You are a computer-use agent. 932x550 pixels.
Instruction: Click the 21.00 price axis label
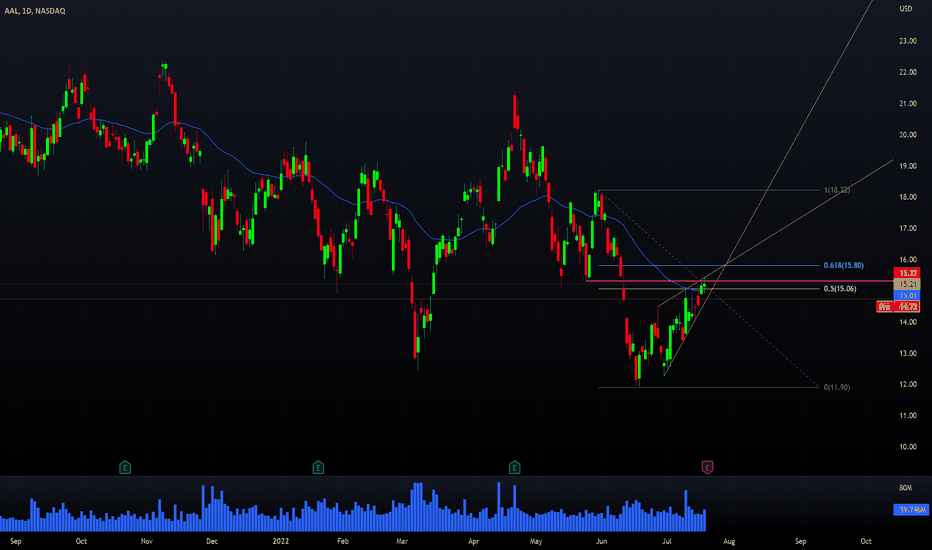(908, 103)
